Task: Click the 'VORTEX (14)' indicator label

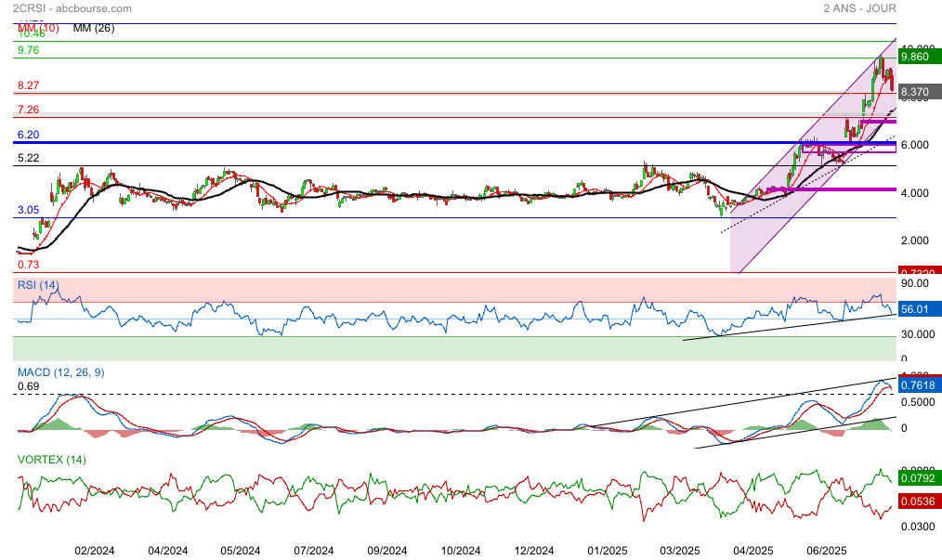Action: [x=52, y=460]
